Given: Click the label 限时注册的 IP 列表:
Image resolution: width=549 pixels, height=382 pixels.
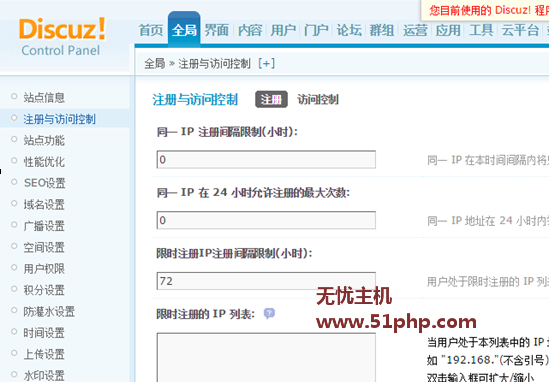Looking at the screenshot, I should [x=206, y=314].
